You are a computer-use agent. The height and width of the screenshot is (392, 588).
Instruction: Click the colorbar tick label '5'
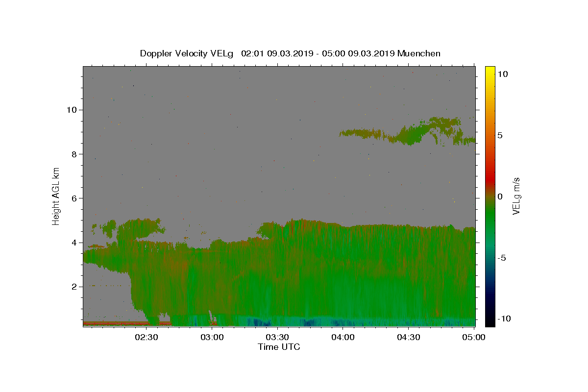(500, 135)
